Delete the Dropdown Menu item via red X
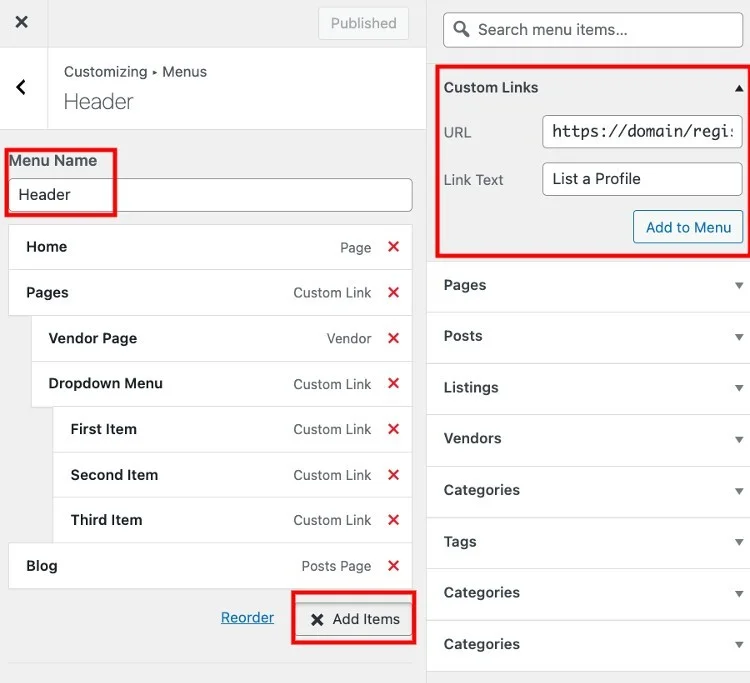The image size is (750, 683). pos(394,383)
